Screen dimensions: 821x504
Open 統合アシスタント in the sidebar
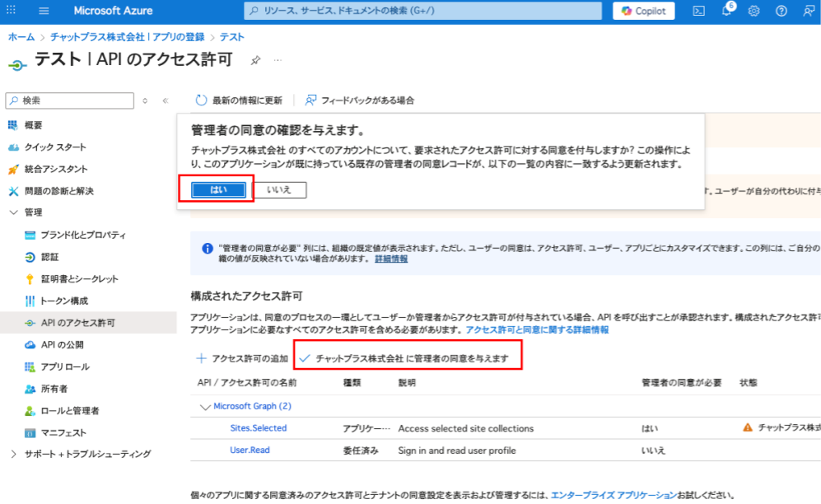(56, 169)
